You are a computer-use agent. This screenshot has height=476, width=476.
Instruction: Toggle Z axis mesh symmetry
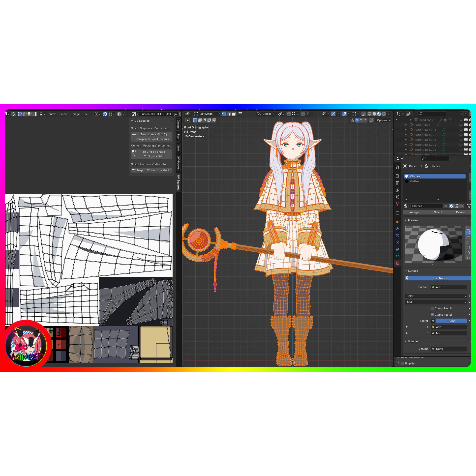click(365, 120)
